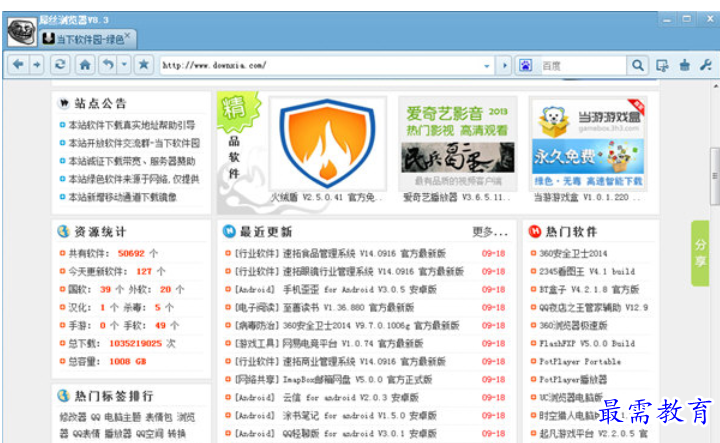Open notice 本站新增移动通道下载镜像

[122, 197]
